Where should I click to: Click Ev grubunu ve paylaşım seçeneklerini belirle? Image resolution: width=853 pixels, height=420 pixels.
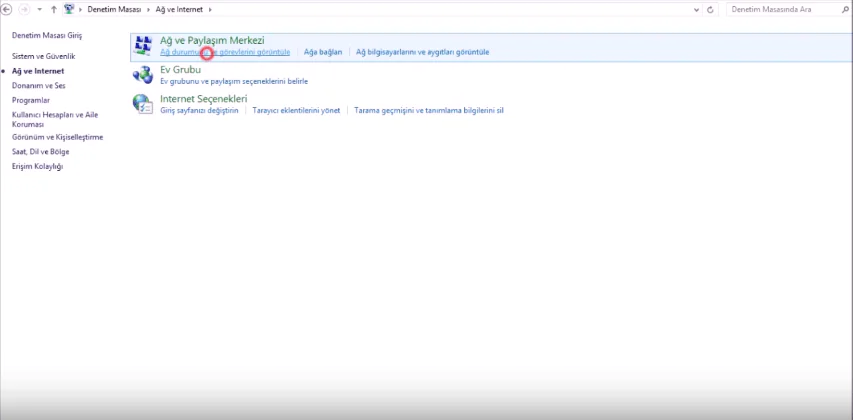click(233, 81)
